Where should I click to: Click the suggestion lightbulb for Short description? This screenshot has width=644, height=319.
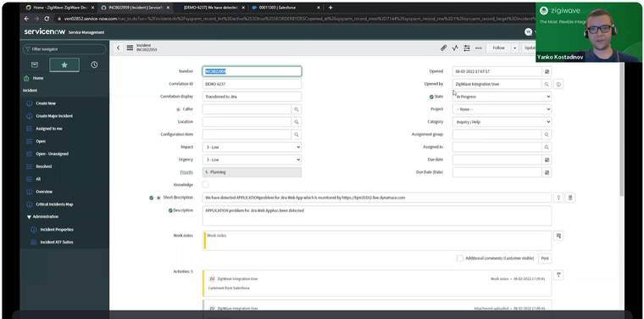pos(558,198)
